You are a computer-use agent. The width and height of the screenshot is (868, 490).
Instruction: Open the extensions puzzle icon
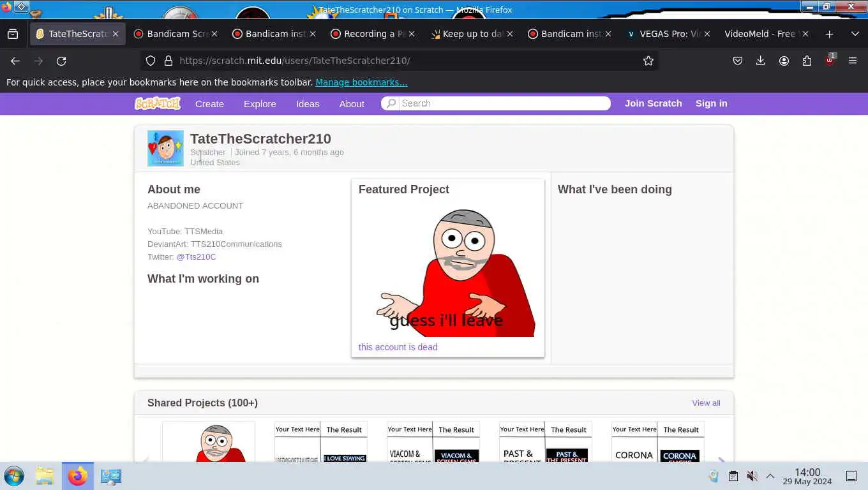[x=807, y=61]
